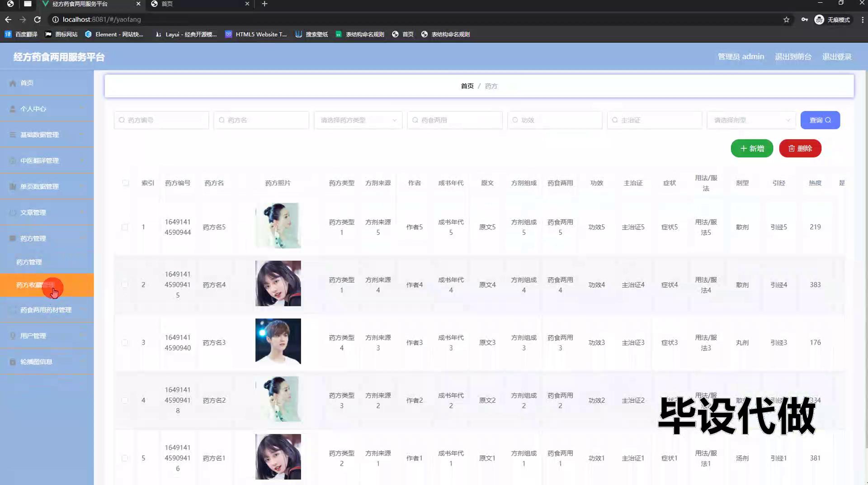Click the bookmark star icon in address bar

pyautogui.click(x=786, y=19)
